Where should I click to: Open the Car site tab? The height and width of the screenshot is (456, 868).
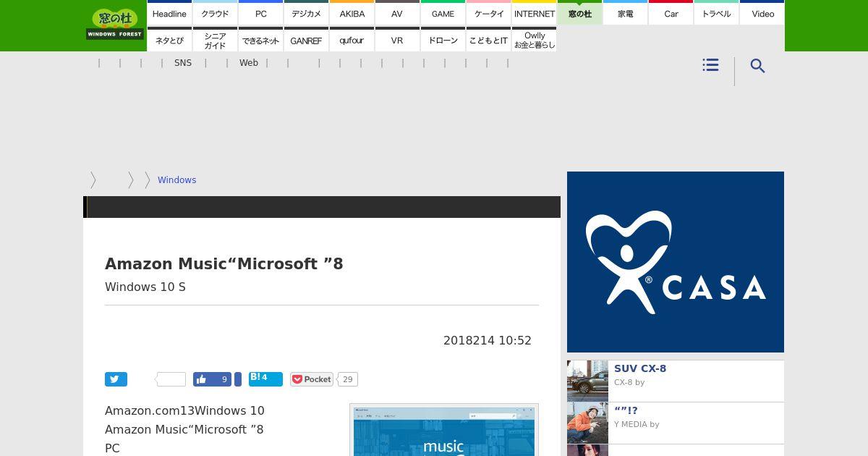tap(671, 14)
